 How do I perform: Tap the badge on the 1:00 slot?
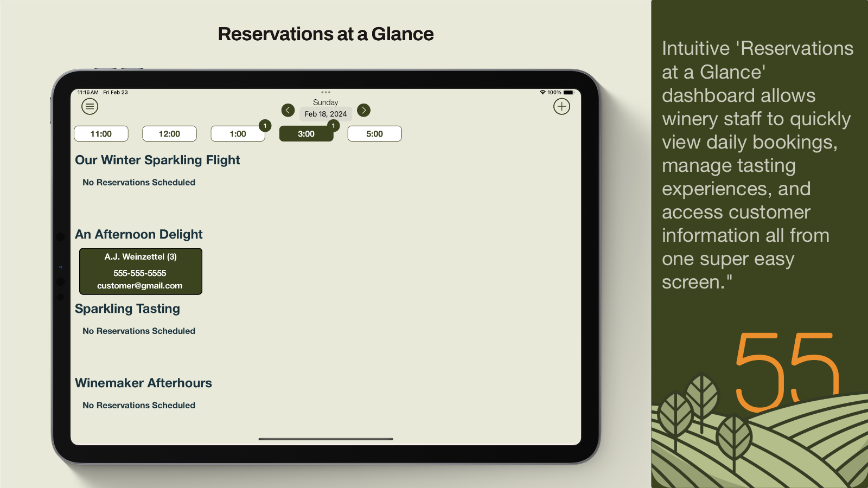click(265, 126)
